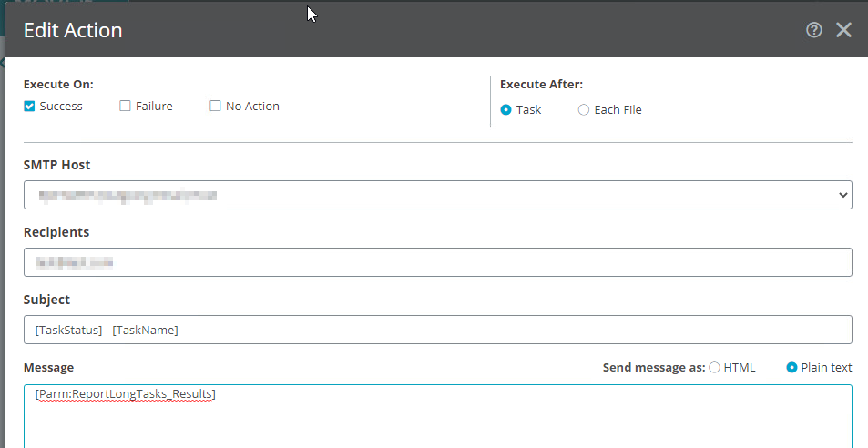Select the Plain text message option
The width and height of the screenshot is (868, 448).
pos(791,368)
